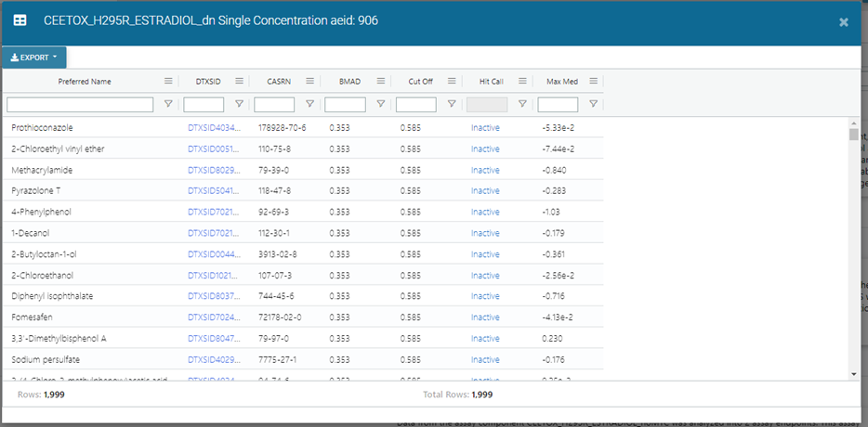Click the Cut Off column filter funnel icon

coord(452,105)
